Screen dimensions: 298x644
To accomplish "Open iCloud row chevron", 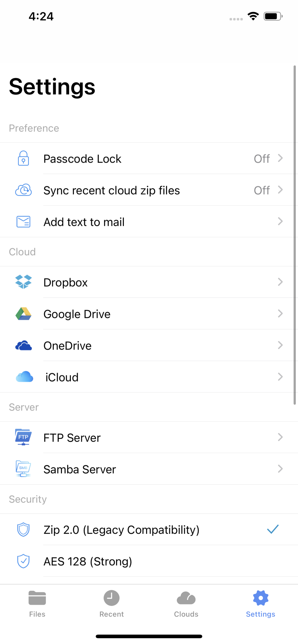I will coord(280,376).
